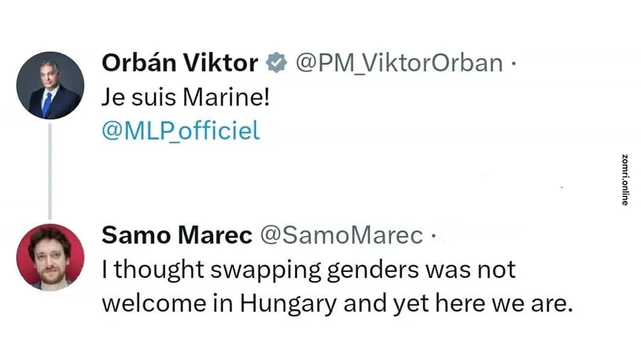Viewport: 641px width, 360px height.
Task: Click the zomri.online watermark text
Action: pos(624,180)
